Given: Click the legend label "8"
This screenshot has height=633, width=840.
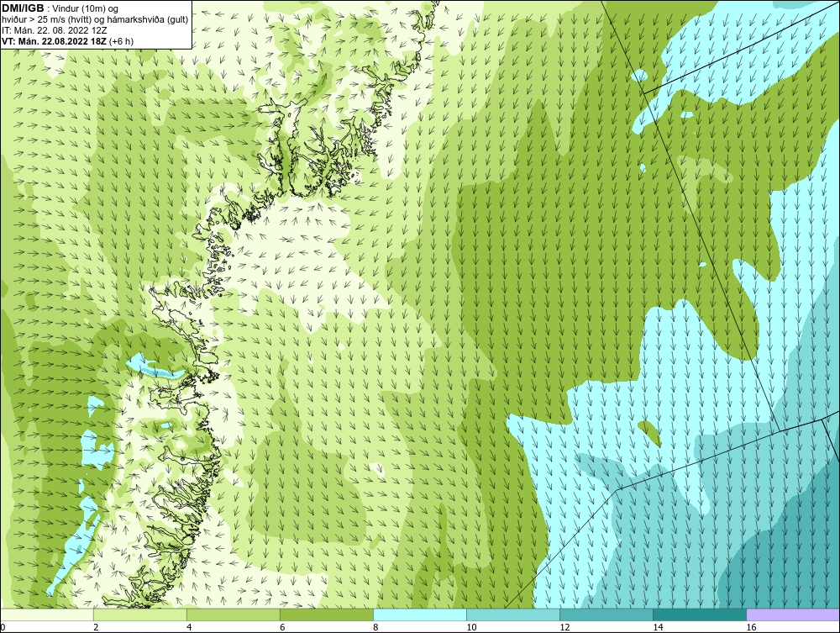Looking at the screenshot, I should click(x=375, y=628).
